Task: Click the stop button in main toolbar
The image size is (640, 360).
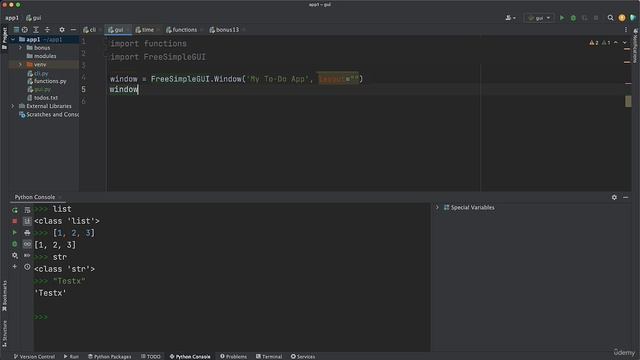Action: pos(596,18)
